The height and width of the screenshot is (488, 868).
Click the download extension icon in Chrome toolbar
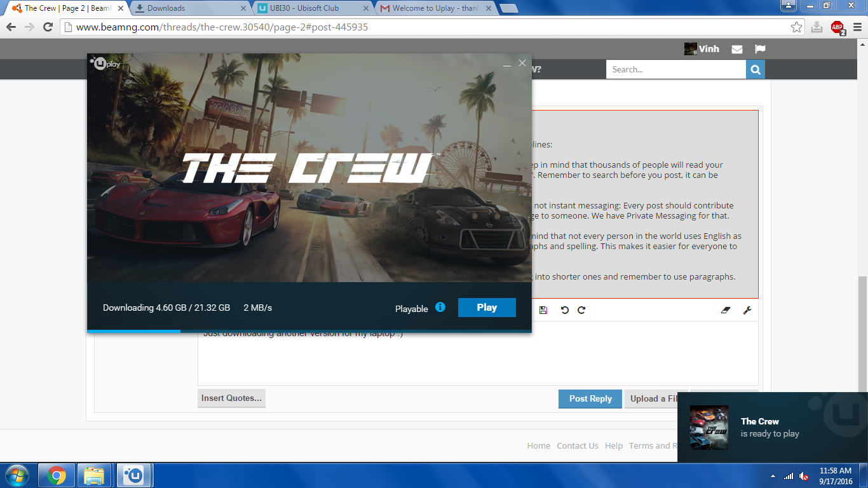(817, 27)
